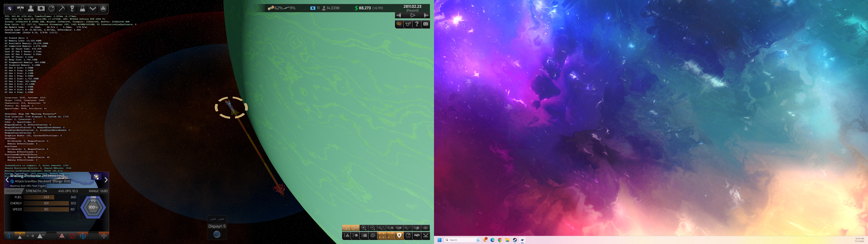Viewport: 868px width, 244px height.
Task: Open the diplomacy crossed flags screen
Action: [20, 8]
